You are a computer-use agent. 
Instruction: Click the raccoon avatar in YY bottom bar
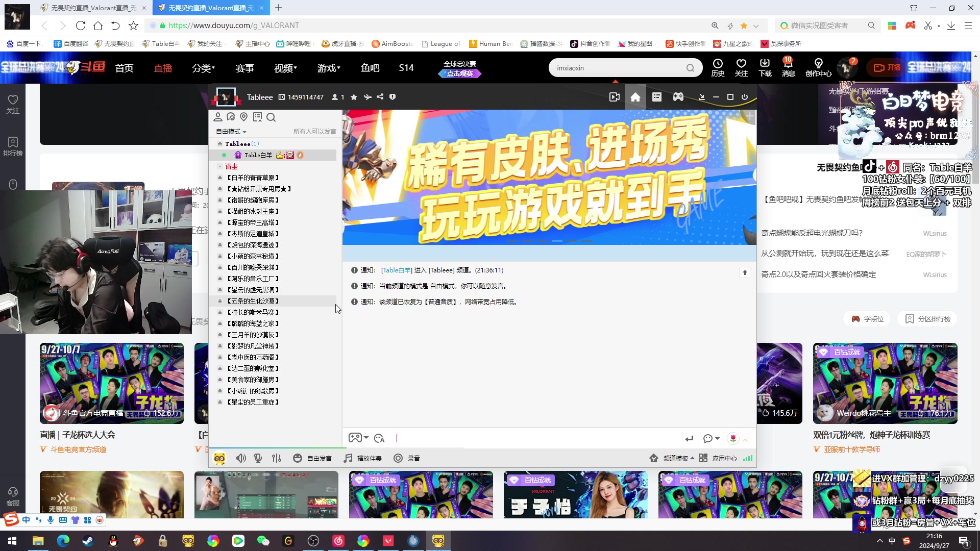[219, 458]
